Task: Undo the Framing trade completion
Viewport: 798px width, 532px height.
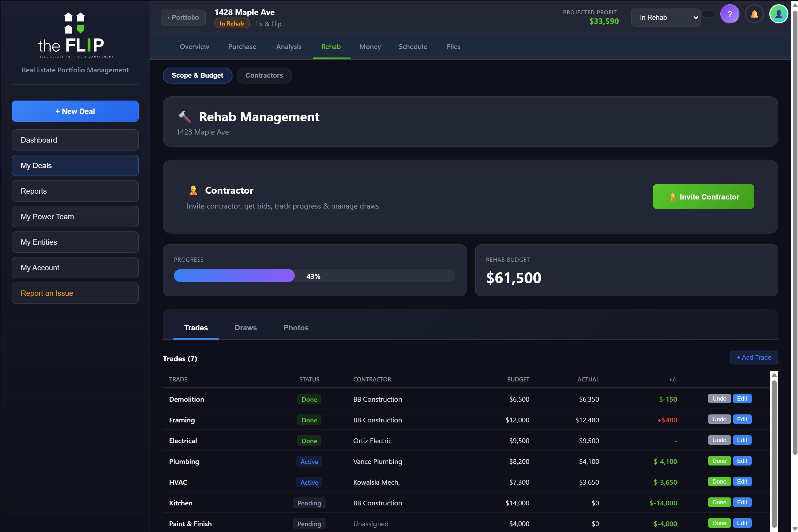Action: pyautogui.click(x=719, y=419)
